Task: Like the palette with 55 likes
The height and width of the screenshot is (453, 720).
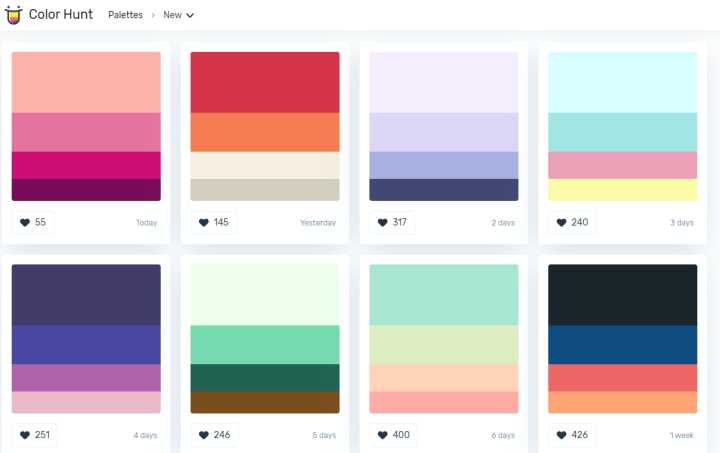Action: 33,223
